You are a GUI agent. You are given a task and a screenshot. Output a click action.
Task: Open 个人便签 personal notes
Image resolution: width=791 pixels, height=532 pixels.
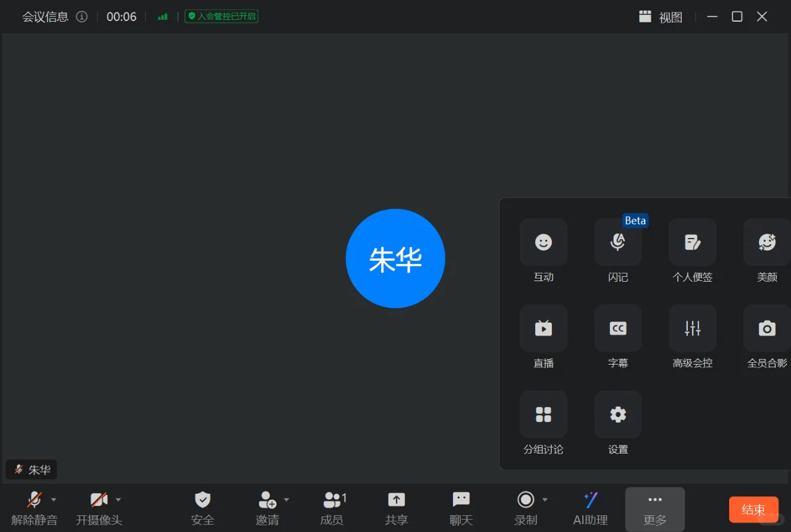692,252
